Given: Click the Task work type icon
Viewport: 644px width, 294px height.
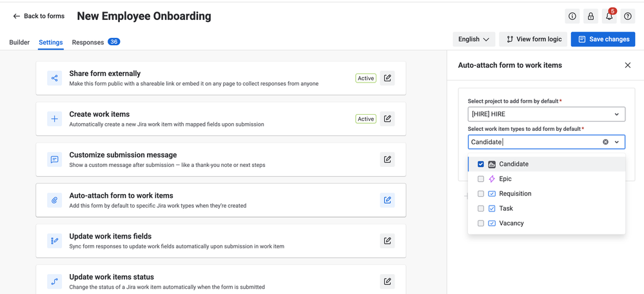Looking at the screenshot, I should [492, 209].
